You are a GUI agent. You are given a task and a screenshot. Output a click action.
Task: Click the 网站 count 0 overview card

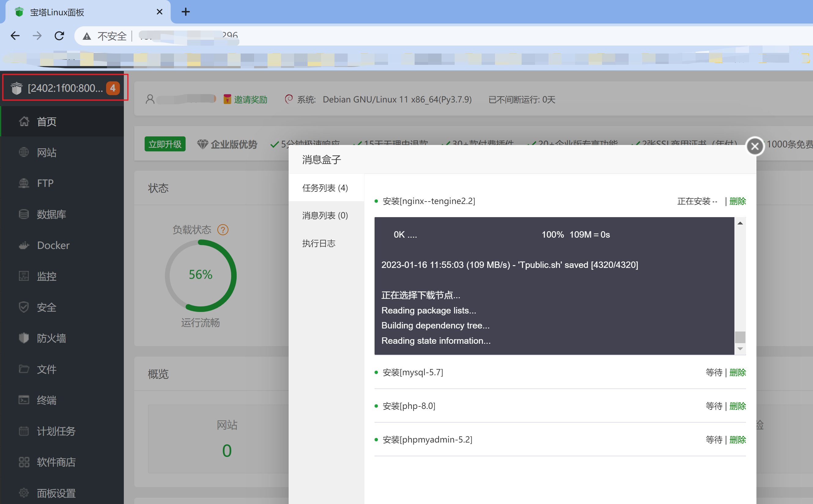coord(227,439)
